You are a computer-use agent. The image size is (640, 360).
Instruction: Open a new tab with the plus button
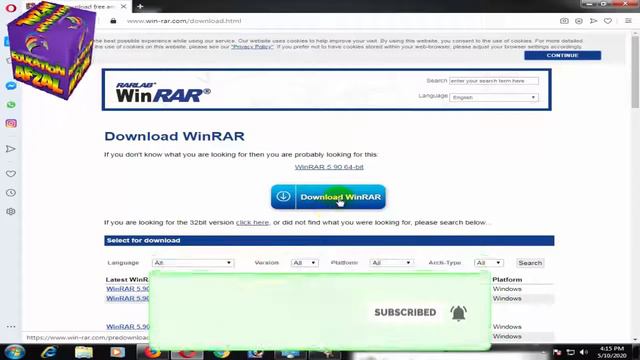coord(140,7)
